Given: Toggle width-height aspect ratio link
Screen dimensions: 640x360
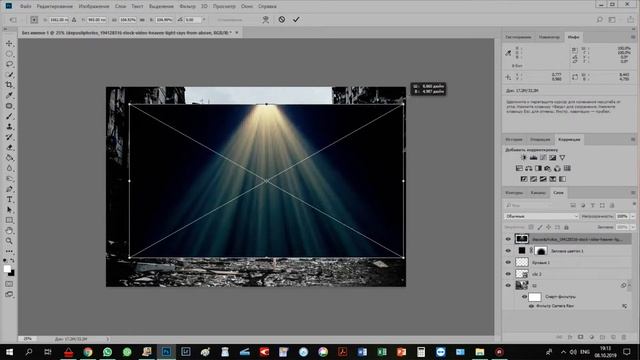Looking at the screenshot, I should pyautogui.click(x=142, y=20).
